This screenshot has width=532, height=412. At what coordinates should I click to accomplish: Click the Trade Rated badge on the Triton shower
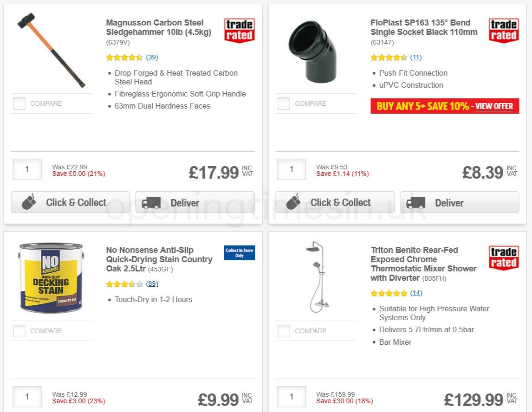tap(504, 257)
